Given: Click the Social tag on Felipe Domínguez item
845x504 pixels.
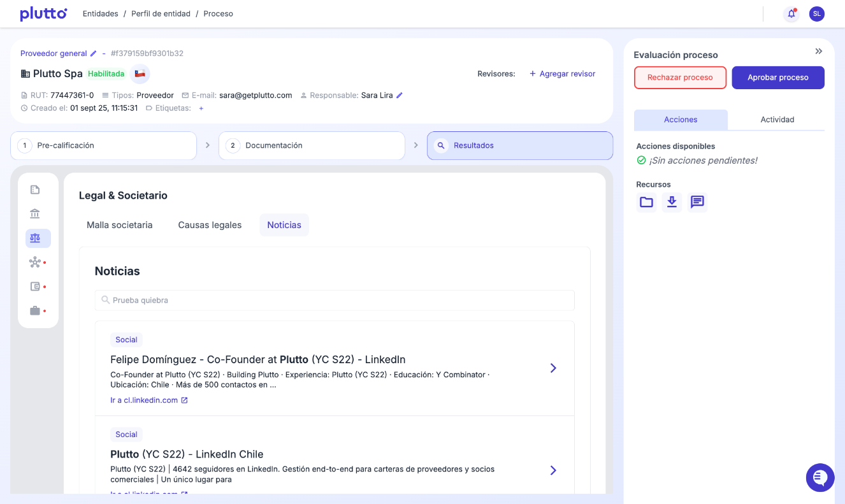Looking at the screenshot, I should (126, 340).
